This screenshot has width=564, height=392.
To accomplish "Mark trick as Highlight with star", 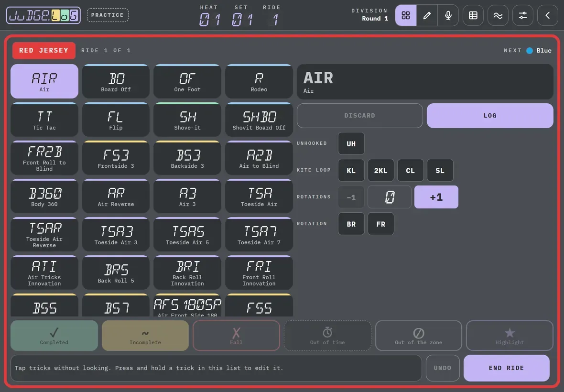I will tap(510, 336).
